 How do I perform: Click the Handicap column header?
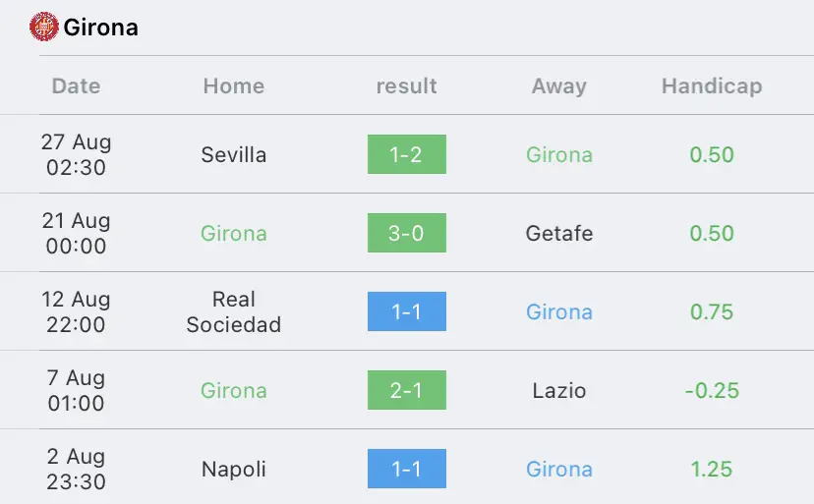[x=712, y=86]
